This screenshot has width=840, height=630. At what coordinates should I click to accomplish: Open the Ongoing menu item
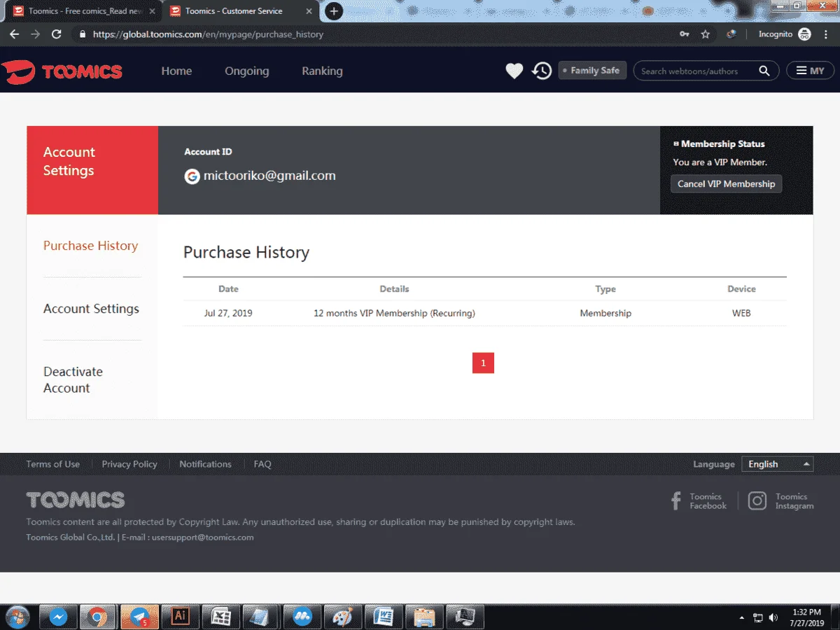246,71
